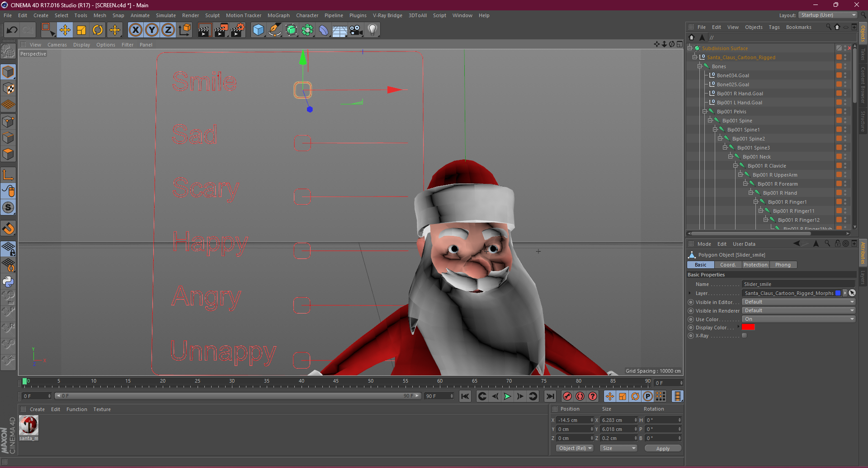868x468 pixels.
Task: Open the User Data menu
Action: point(744,244)
